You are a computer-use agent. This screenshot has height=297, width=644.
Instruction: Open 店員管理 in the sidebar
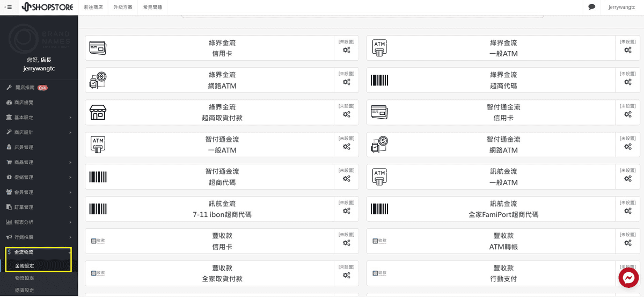click(39, 147)
